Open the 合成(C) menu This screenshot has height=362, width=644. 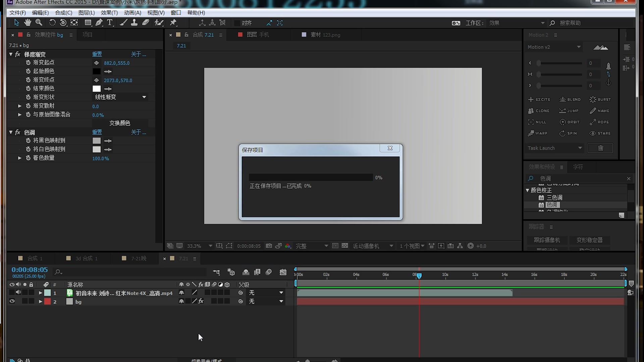click(63, 13)
